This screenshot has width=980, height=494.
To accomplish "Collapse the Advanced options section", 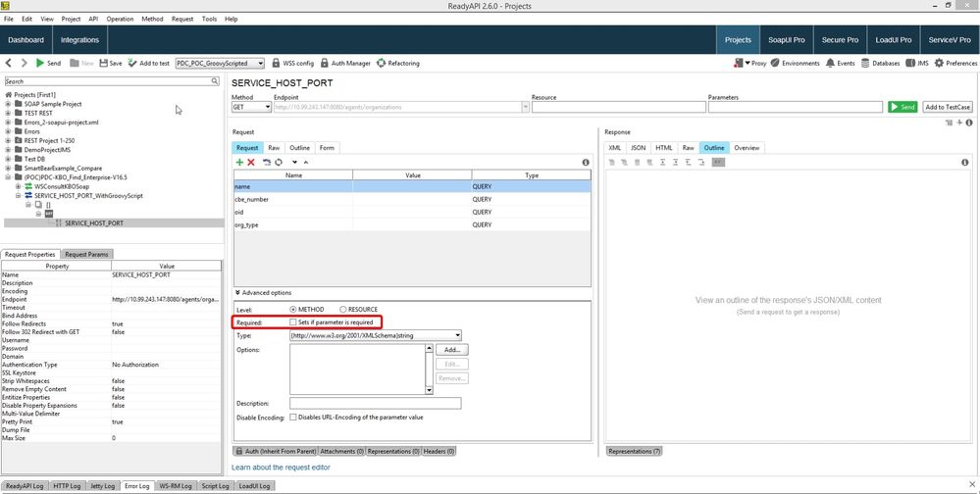I will pos(237,292).
